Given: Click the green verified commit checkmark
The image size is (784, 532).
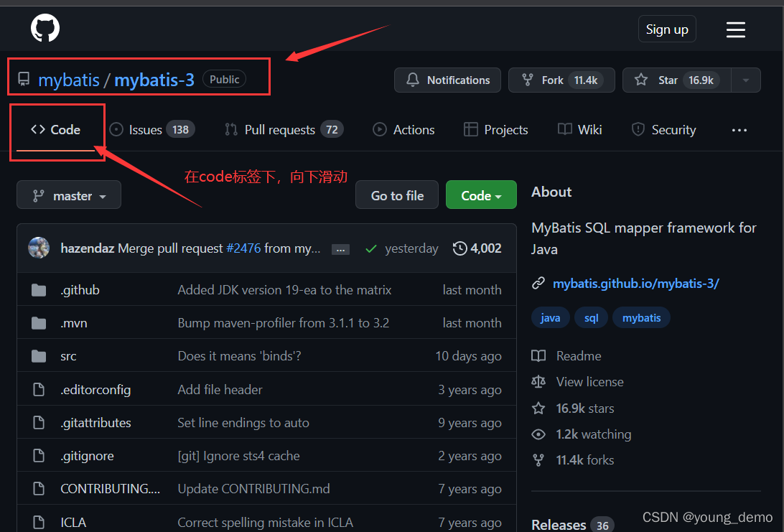Looking at the screenshot, I should point(371,248).
